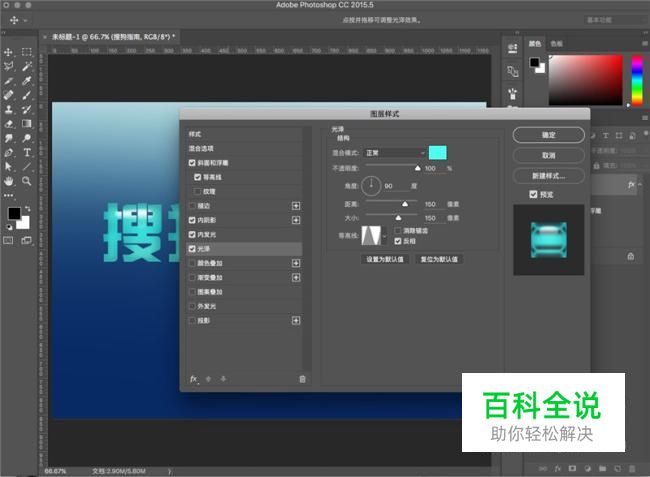650x477 pixels.
Task: Select the Zoom magnifier tool
Action: (x=27, y=181)
